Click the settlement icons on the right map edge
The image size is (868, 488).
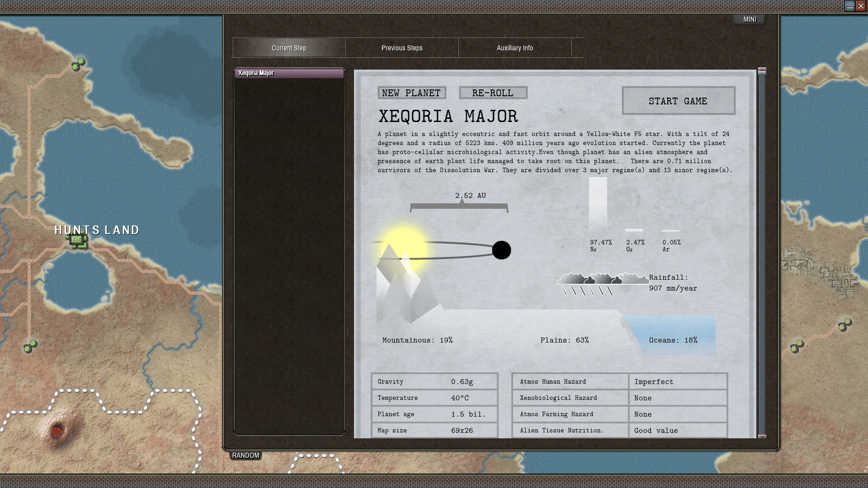point(844,324)
